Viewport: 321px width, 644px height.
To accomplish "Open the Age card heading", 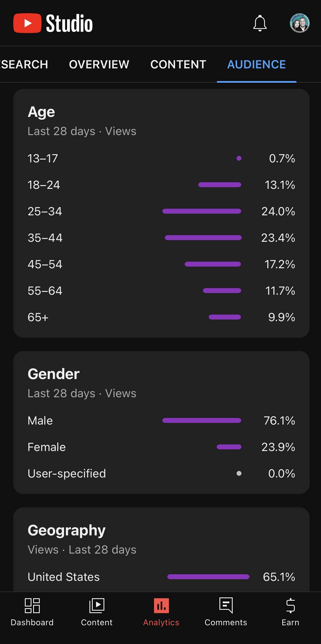I will coord(41,112).
